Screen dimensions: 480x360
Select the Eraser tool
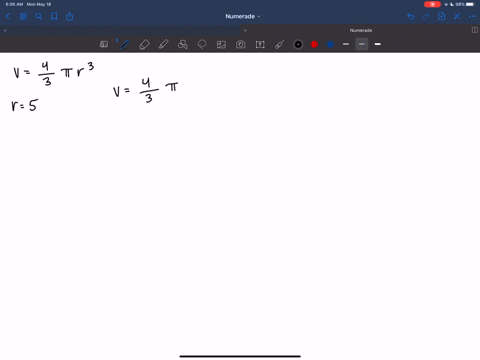click(x=144, y=44)
